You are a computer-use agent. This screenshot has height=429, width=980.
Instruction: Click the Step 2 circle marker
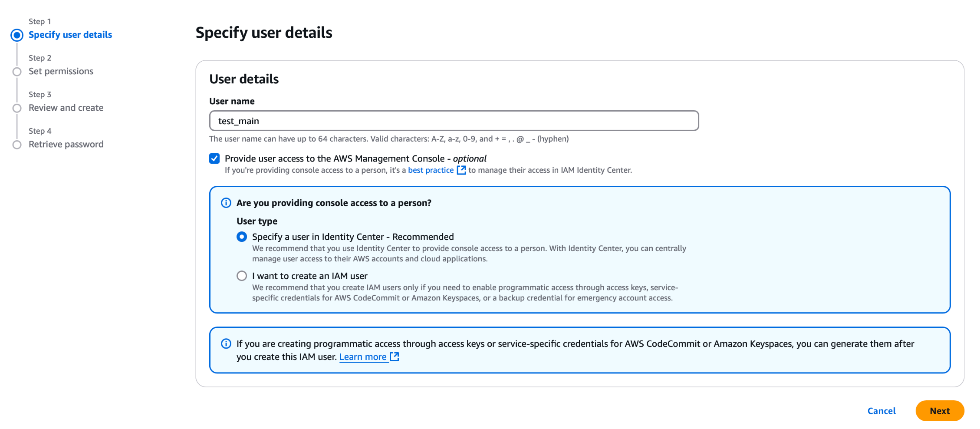coord(17,72)
